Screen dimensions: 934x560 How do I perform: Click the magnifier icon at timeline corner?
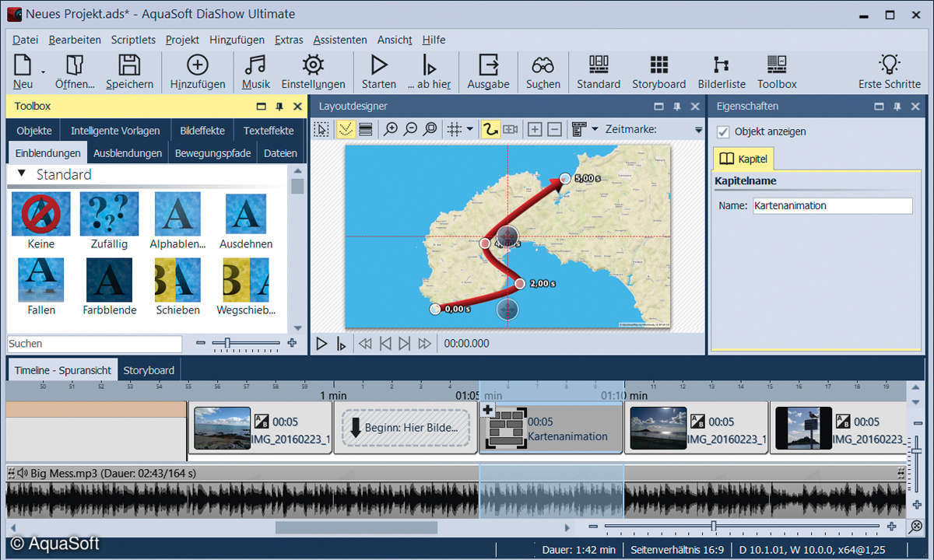point(915,527)
